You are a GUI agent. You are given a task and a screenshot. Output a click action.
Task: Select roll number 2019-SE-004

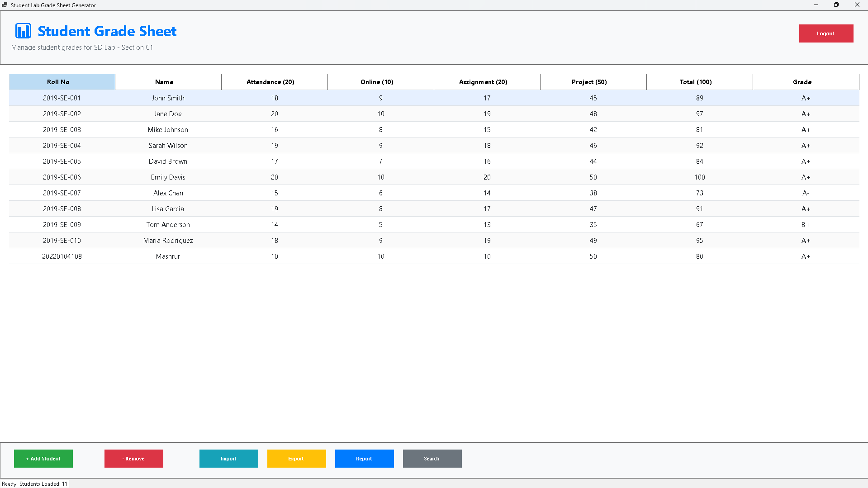(x=62, y=146)
